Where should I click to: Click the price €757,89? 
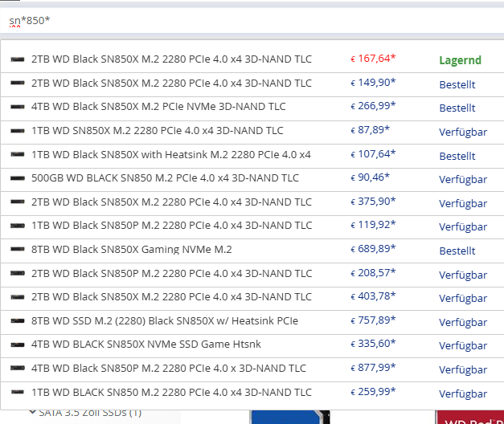coord(373,320)
